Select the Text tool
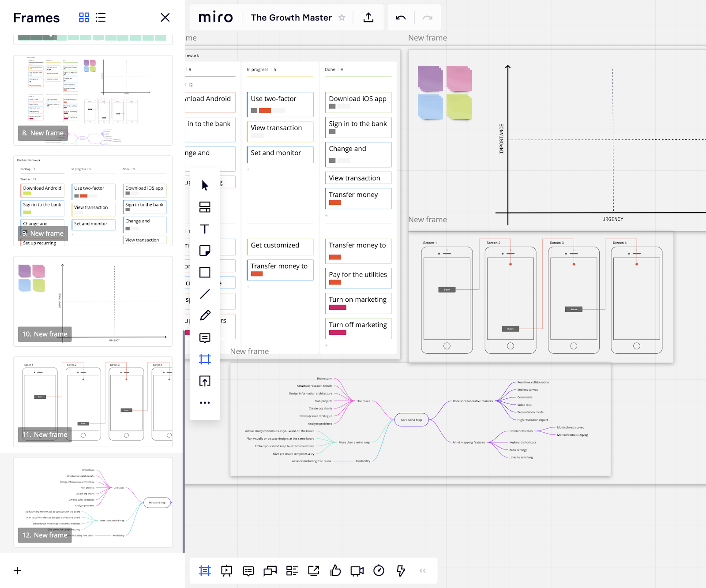This screenshot has width=706, height=588. coord(204,229)
